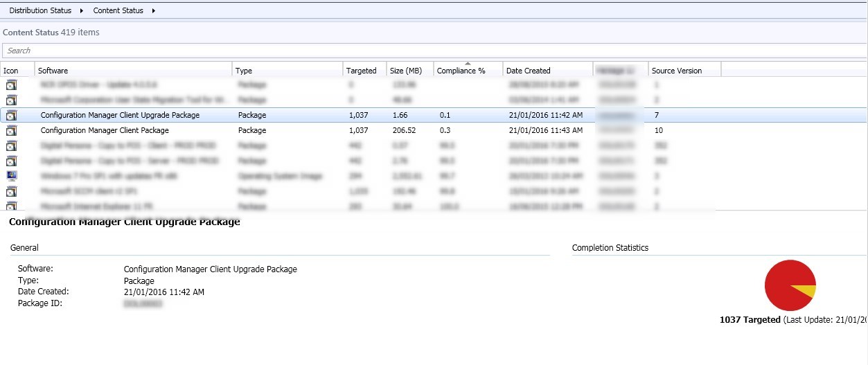Click the Content Status 419 items heading
Image resolution: width=868 pixels, height=365 pixels.
click(51, 33)
